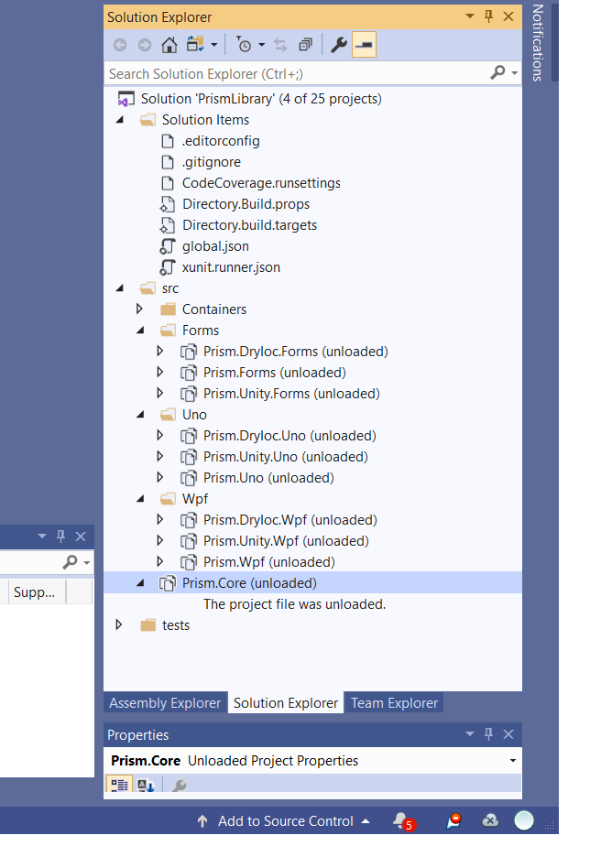Switch to Solution Explorer tab
The height and width of the screenshot is (868, 590).
[x=285, y=702]
